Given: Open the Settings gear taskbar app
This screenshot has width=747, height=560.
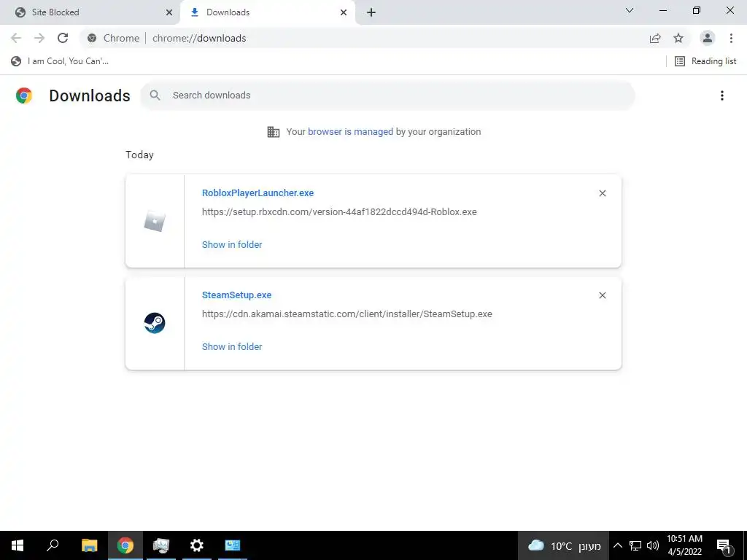Looking at the screenshot, I should pos(197,545).
